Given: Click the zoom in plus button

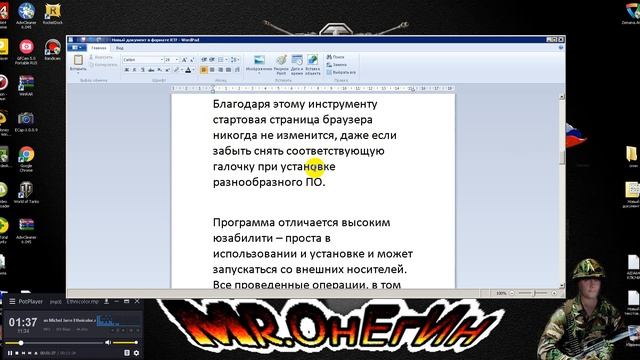Looking at the screenshot, I should 554,293.
